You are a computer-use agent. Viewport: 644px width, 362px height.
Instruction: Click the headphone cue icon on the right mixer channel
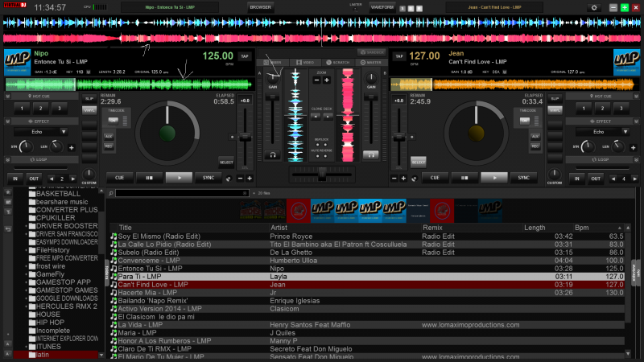pos(371,154)
